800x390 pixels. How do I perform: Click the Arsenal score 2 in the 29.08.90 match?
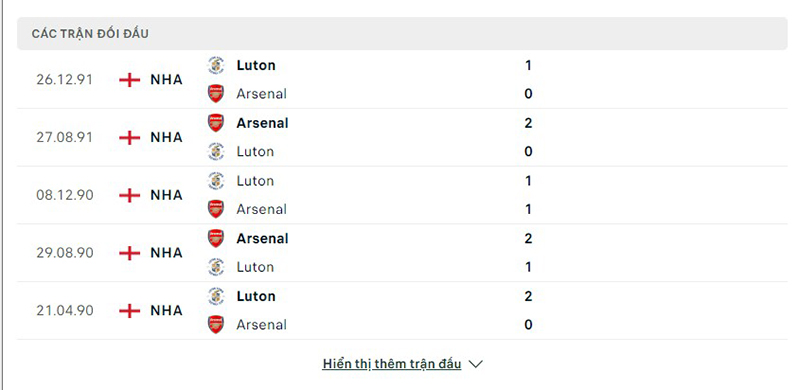528,238
